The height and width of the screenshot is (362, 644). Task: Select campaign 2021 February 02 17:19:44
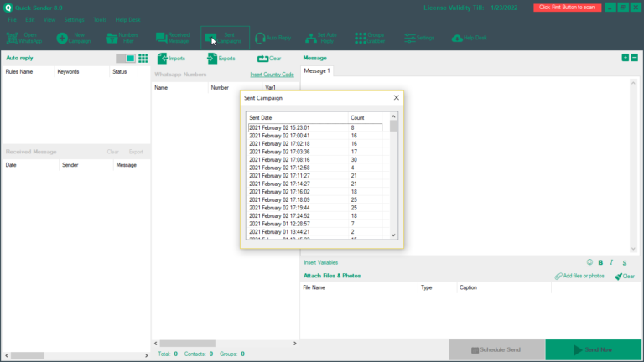click(x=315, y=208)
